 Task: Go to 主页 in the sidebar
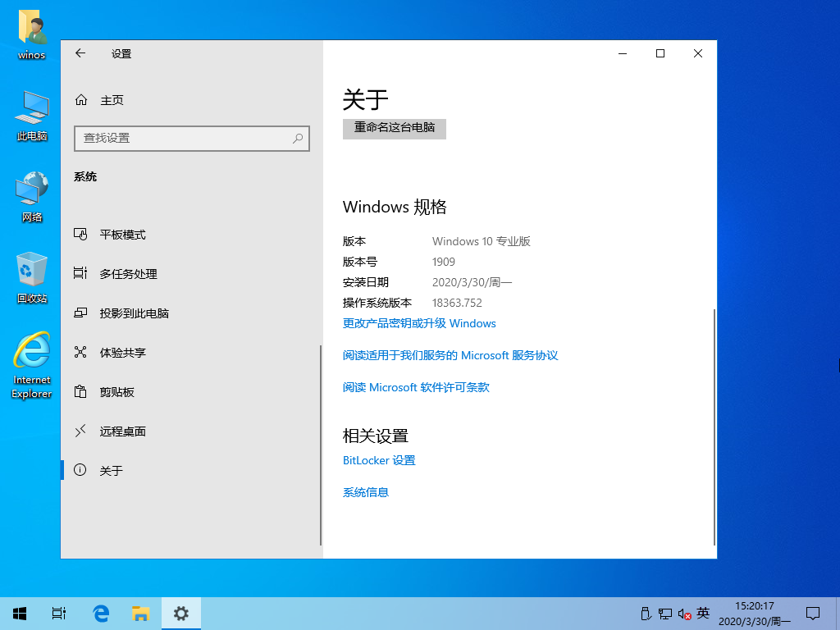coord(192,100)
